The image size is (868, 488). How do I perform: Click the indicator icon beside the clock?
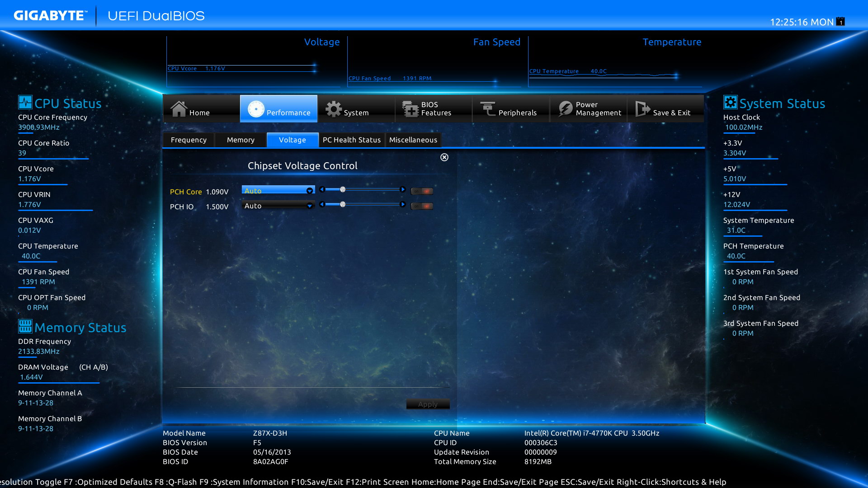pos(840,21)
